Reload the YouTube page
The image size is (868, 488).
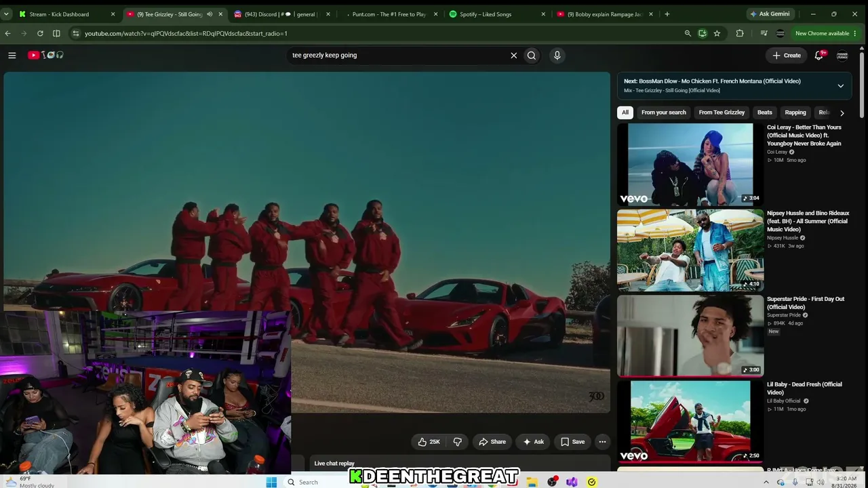40,33
